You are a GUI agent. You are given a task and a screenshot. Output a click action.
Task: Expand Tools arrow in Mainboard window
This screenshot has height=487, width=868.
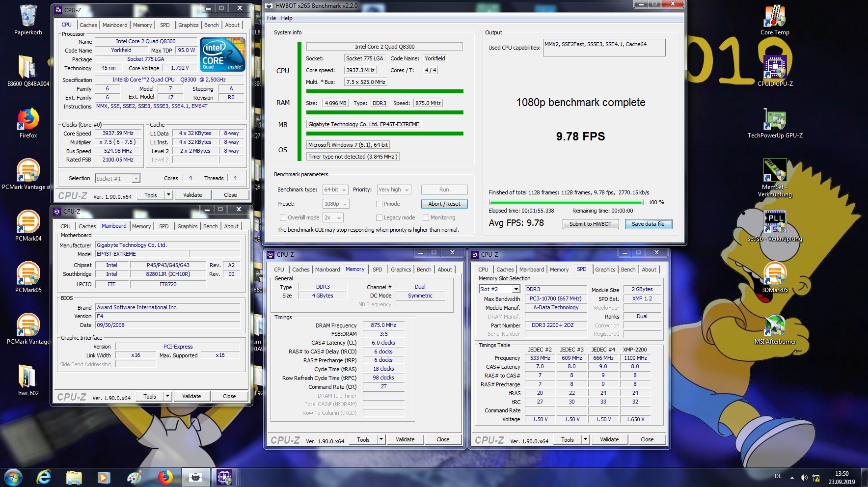coord(167,396)
